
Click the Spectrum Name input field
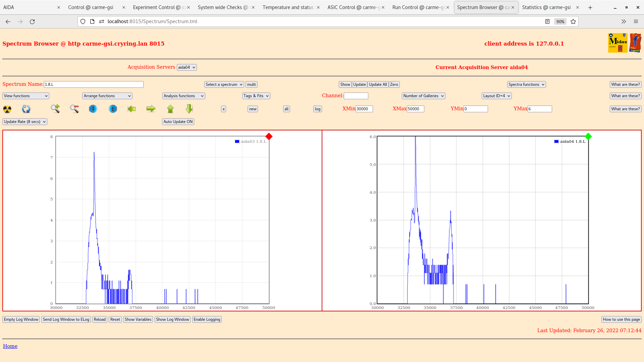click(x=94, y=84)
